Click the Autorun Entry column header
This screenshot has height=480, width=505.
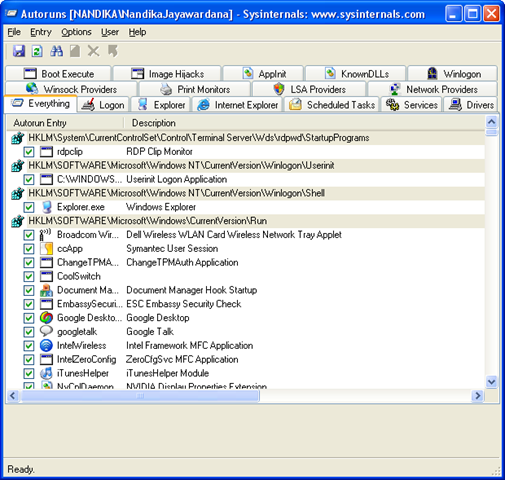(65, 123)
